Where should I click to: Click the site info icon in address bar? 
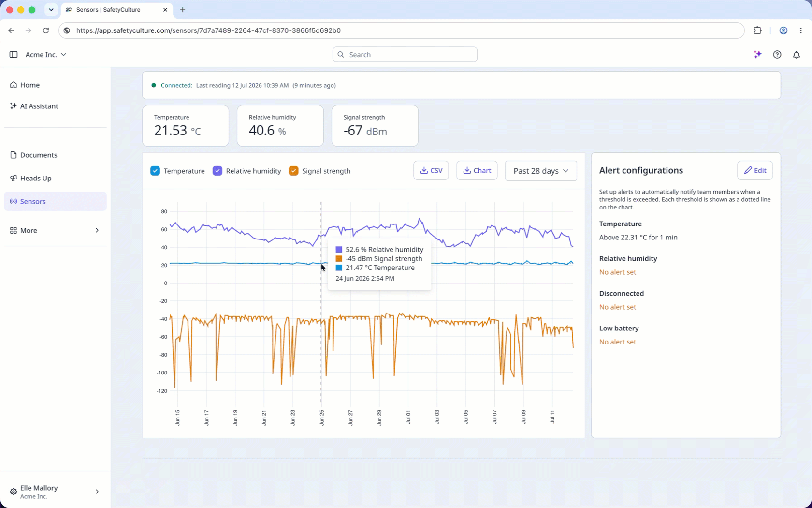point(67,30)
